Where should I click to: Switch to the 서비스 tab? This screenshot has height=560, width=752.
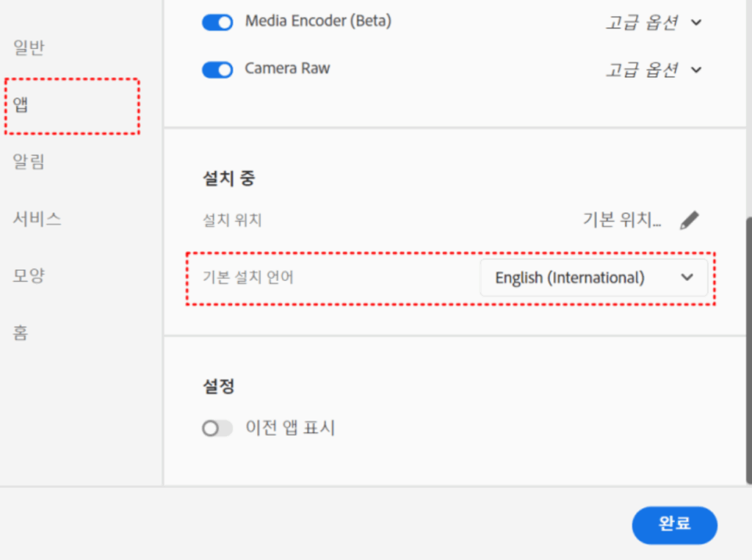37,219
